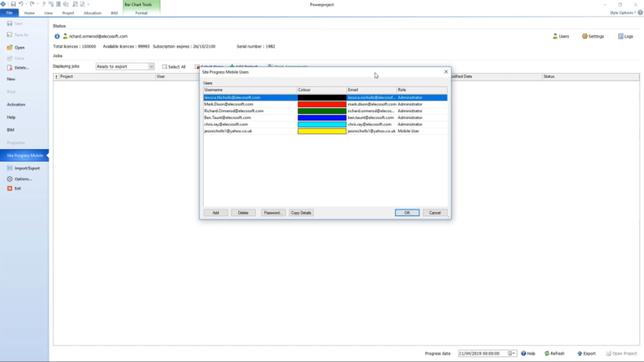This screenshot has width=644, height=362.
Task: Click the Copy Details button
Action: tap(301, 213)
